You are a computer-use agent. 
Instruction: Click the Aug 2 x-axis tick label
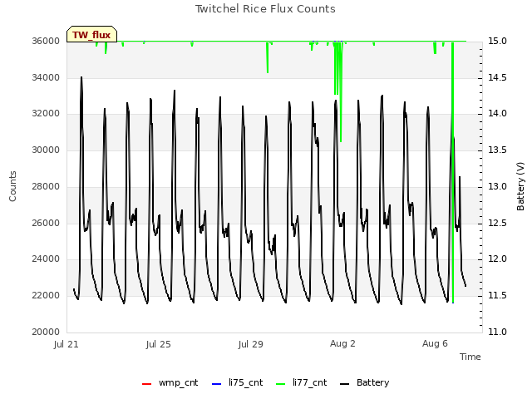point(342,343)
